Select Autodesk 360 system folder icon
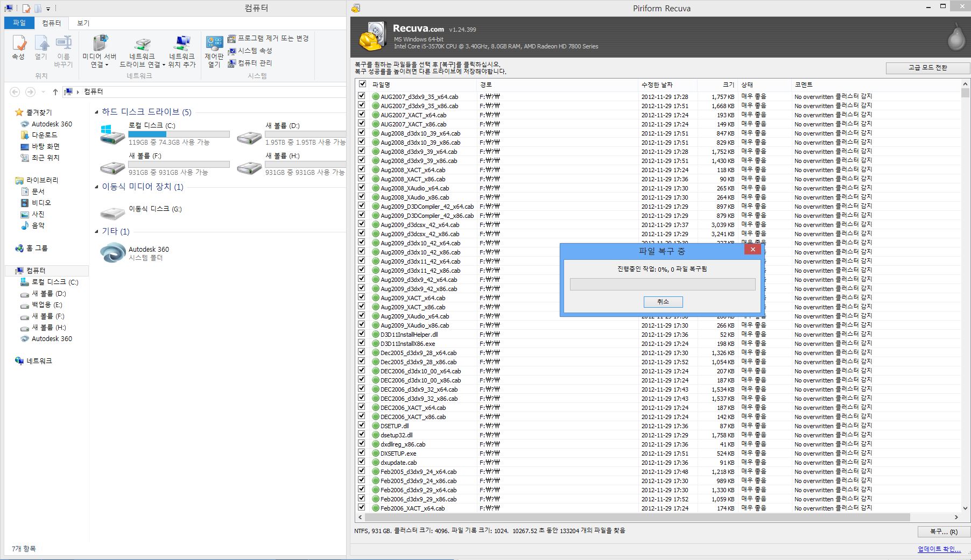971x560 pixels. pos(113,253)
